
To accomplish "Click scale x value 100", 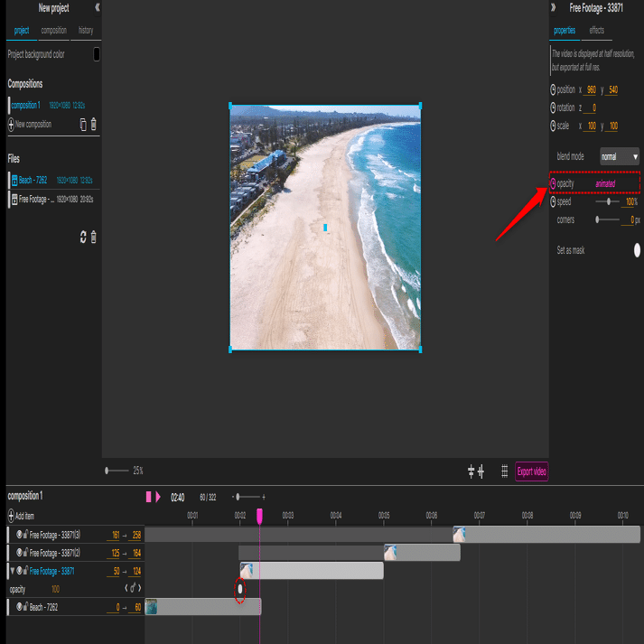I will tap(591, 126).
